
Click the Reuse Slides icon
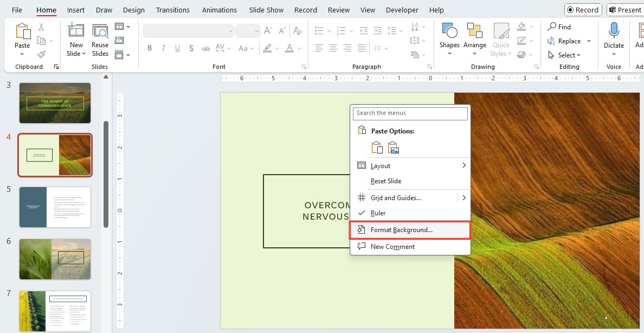click(100, 31)
